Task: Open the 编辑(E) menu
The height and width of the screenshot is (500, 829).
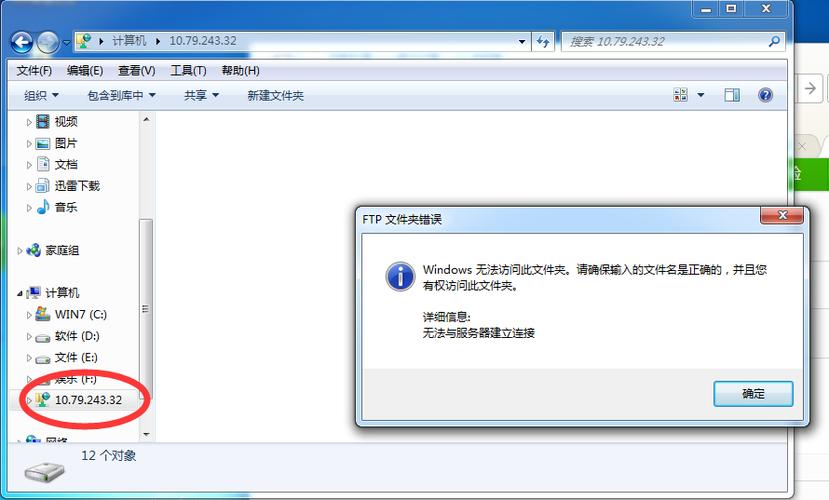Action: coord(85,70)
